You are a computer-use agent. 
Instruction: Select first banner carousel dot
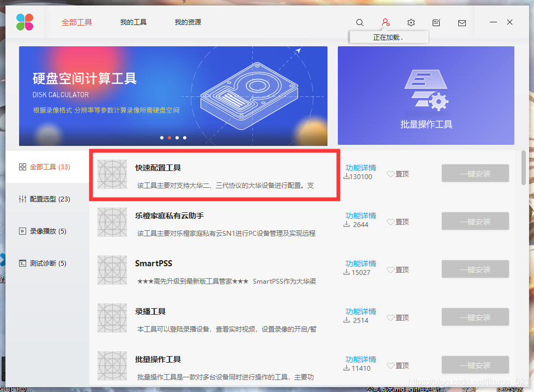(162, 138)
